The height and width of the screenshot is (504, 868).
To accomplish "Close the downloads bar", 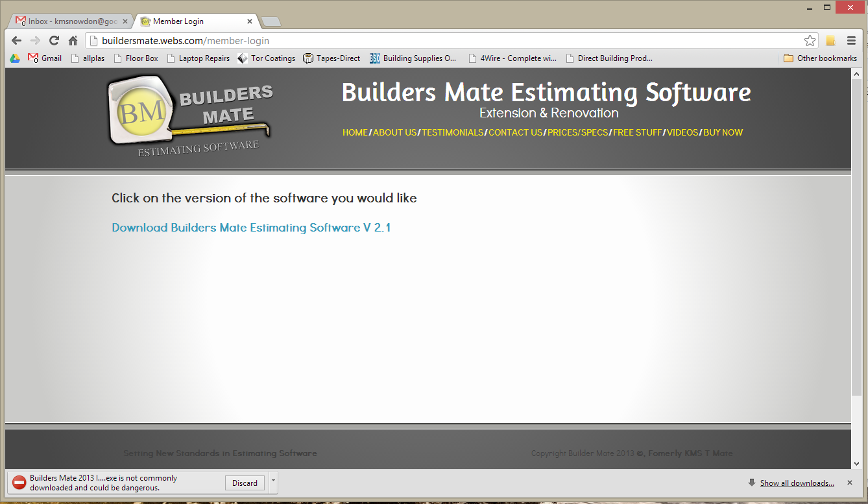I will [850, 483].
